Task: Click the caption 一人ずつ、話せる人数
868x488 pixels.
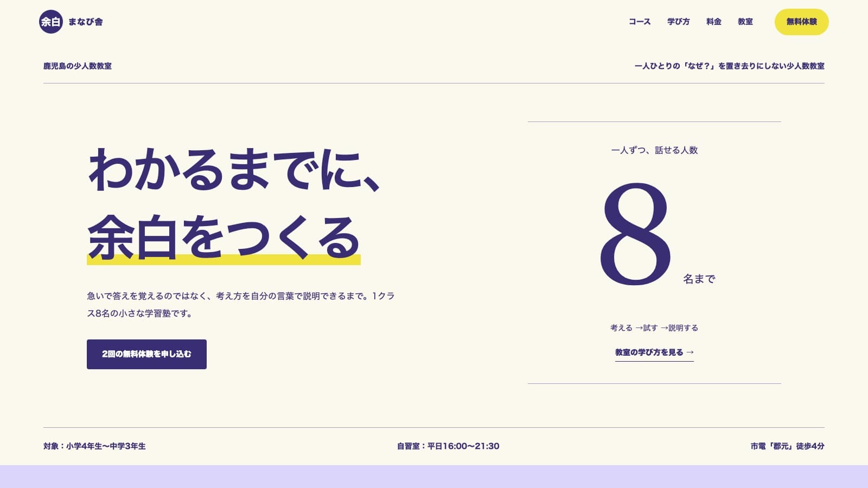Action: [x=654, y=150]
